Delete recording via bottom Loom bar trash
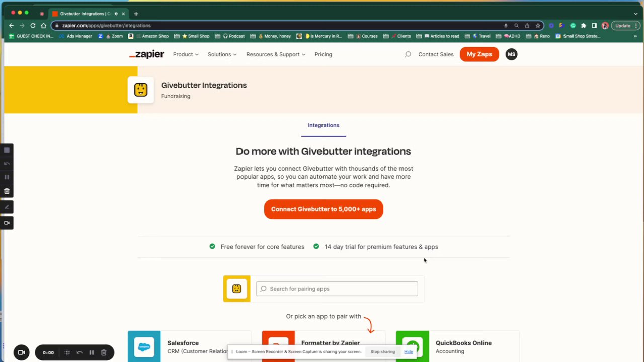Image resolution: width=644 pixels, height=362 pixels. tap(104, 352)
